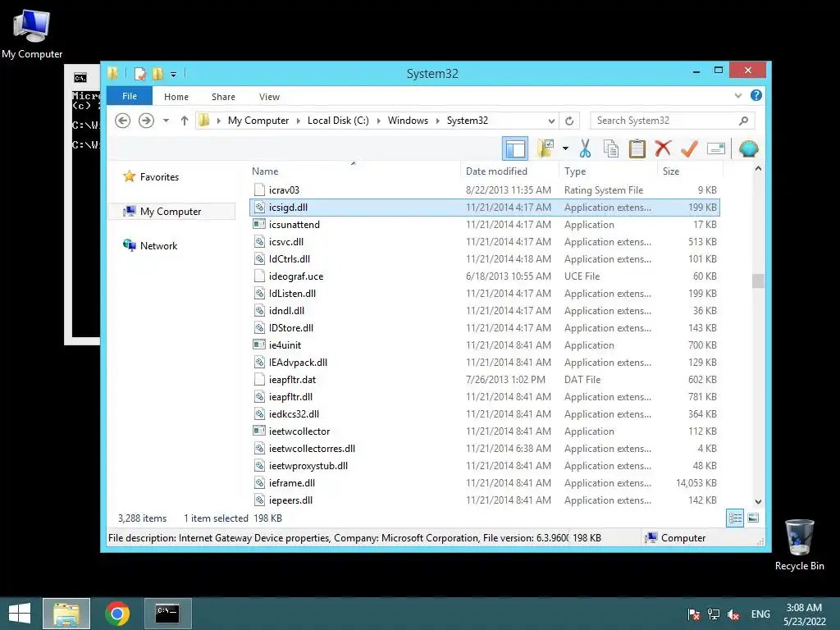This screenshot has width=840, height=630.
Task: Select iepeers.dll file
Action: click(x=484, y=500)
